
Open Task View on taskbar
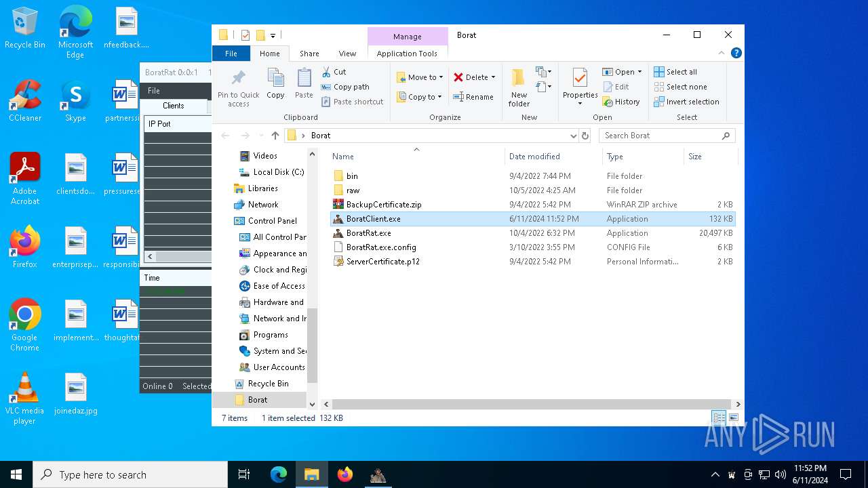(x=244, y=474)
